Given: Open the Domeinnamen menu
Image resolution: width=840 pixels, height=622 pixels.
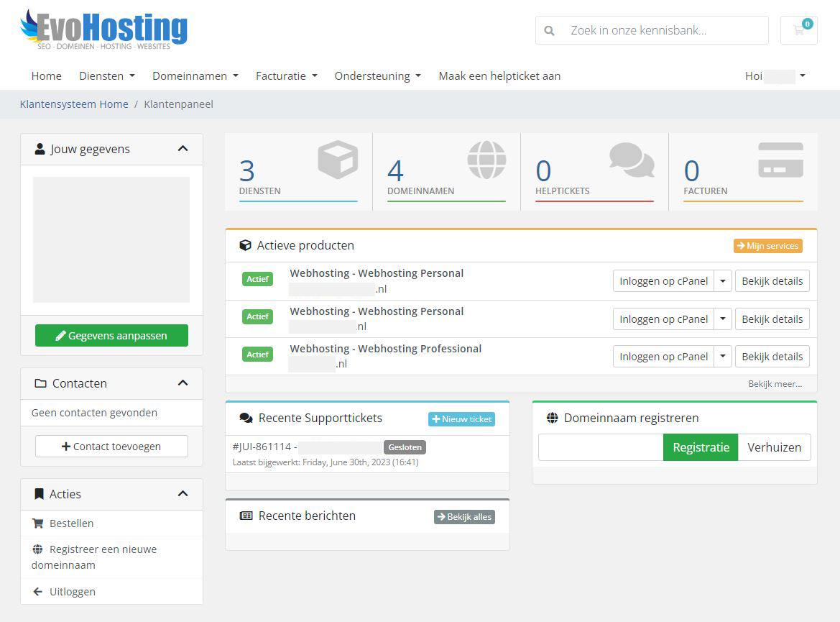Looking at the screenshot, I should 195,76.
